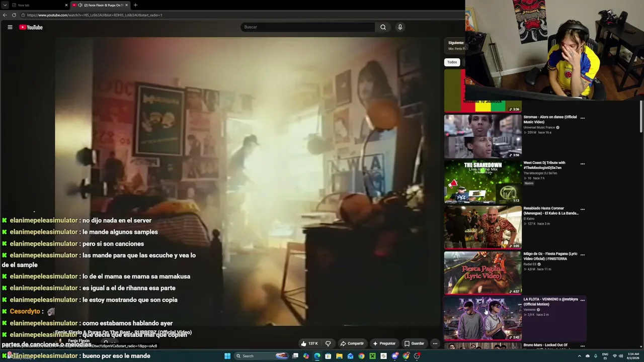The height and width of the screenshot is (362, 644).
Task: Share the video via Compartir
Action: 352,343
